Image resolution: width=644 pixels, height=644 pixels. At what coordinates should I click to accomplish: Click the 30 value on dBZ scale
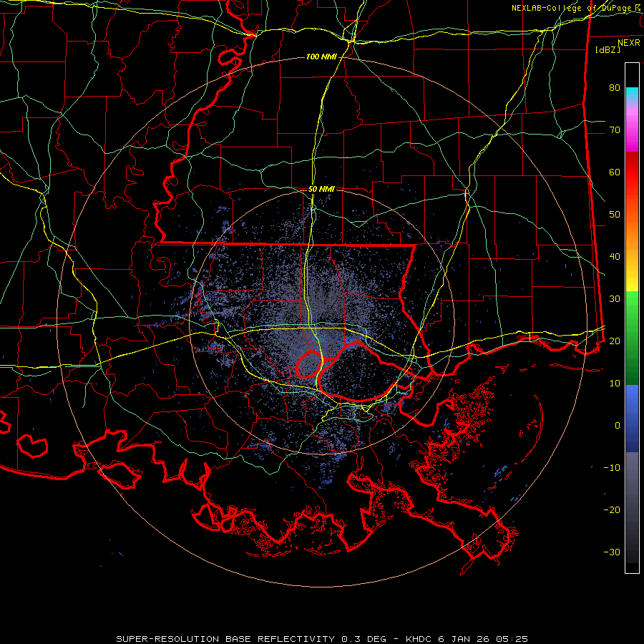pos(615,298)
